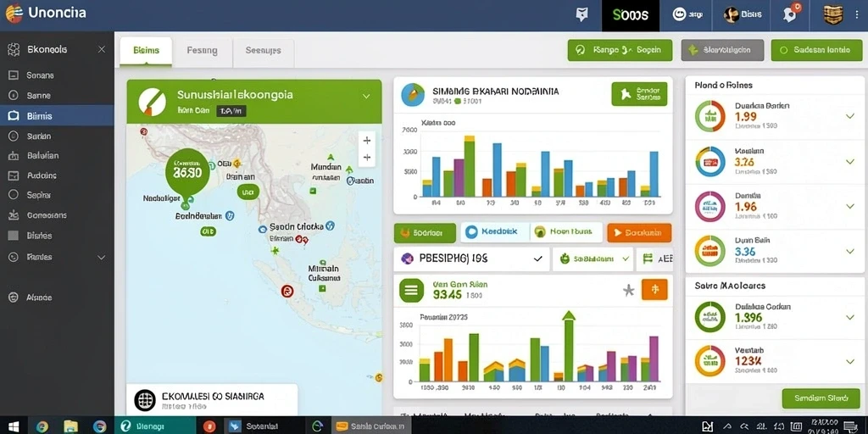Image resolution: width=868 pixels, height=434 pixels.
Task: Expand the Rantes sidebar chevron
Action: [102, 258]
